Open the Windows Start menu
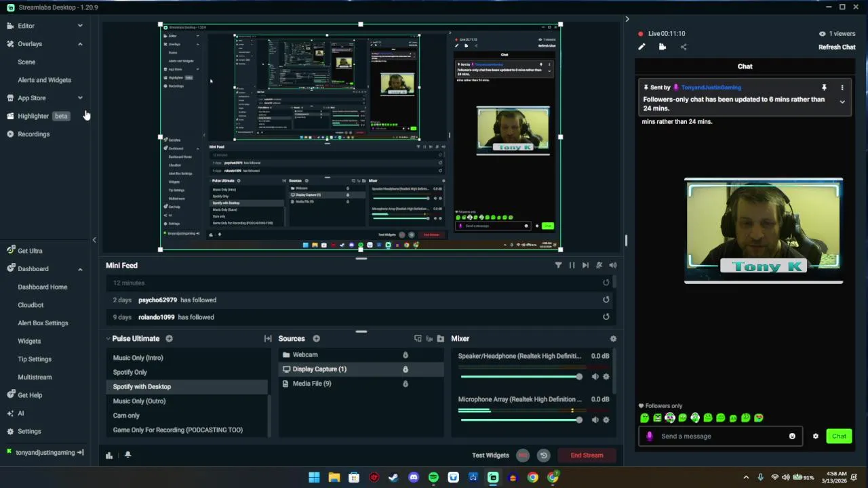This screenshot has width=868, height=488. pos(314,477)
